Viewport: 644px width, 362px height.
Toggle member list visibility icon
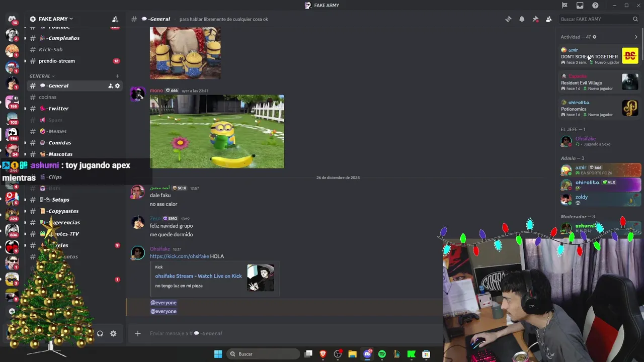pos(548,19)
